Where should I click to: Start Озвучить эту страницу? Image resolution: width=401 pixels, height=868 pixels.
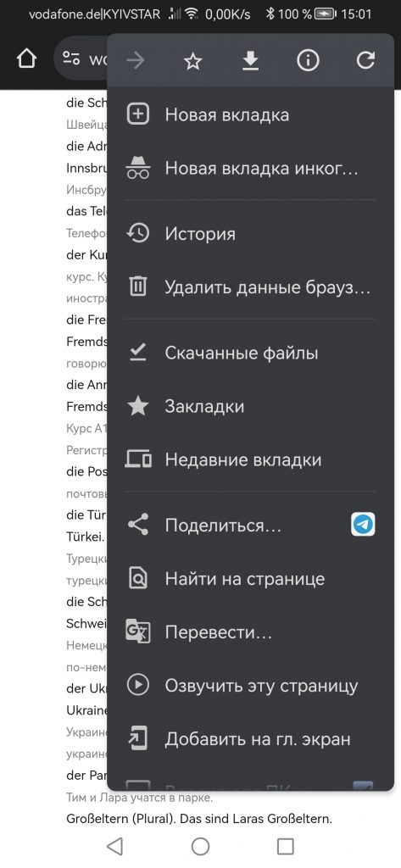pos(250,686)
